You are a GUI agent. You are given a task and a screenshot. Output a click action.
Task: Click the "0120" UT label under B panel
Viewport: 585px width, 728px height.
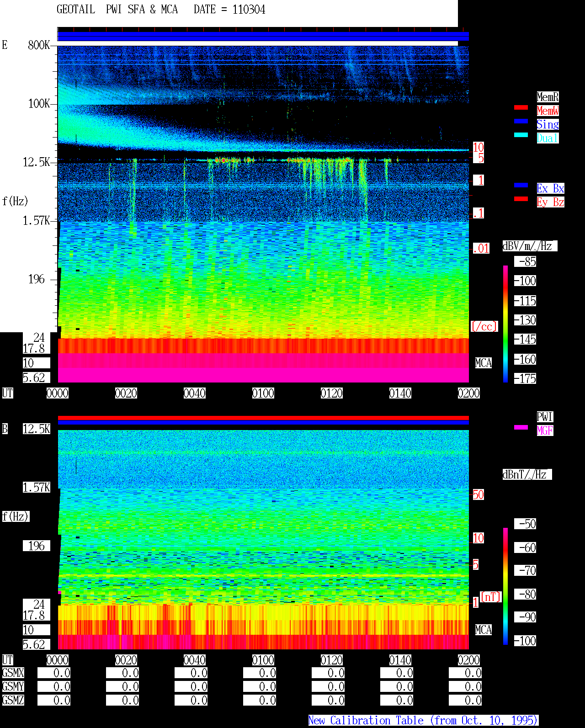point(332,660)
